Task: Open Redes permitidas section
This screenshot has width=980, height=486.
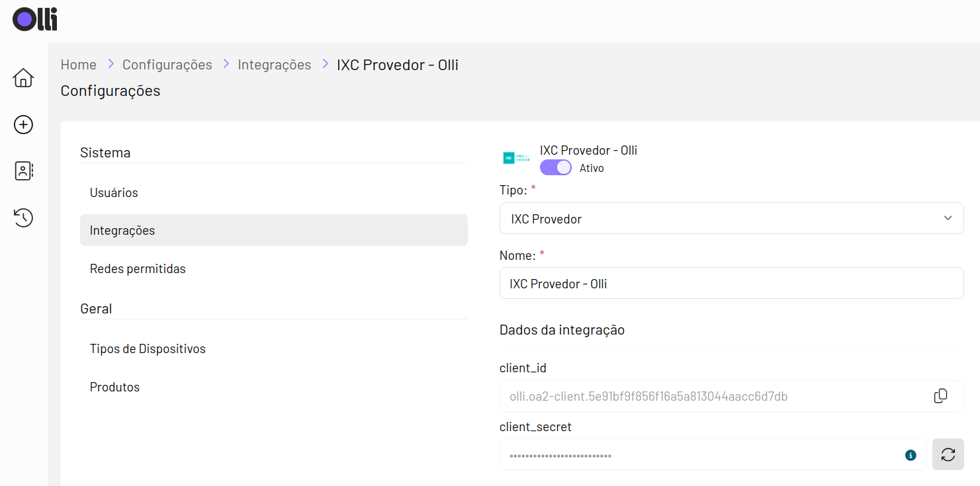Action: click(273, 268)
